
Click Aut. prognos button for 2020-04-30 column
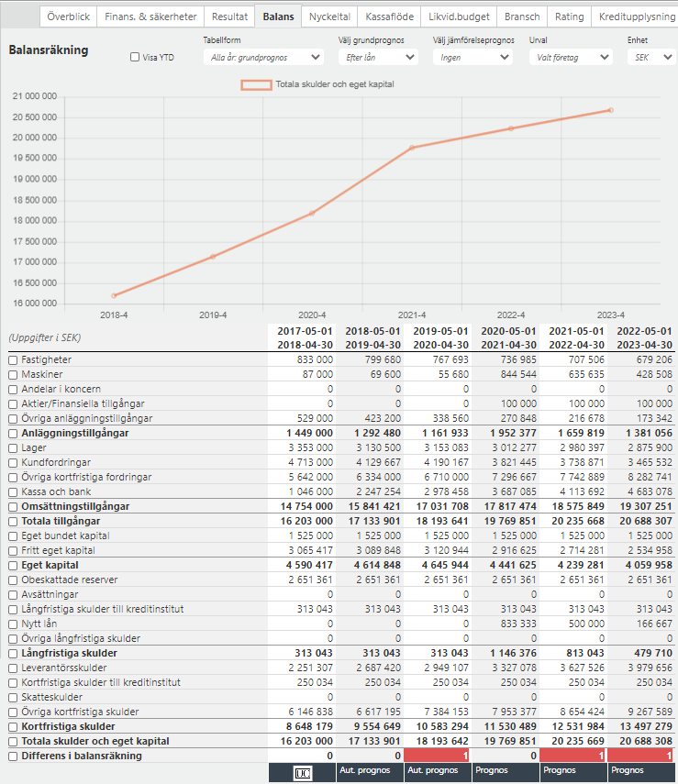pyautogui.click(x=438, y=772)
